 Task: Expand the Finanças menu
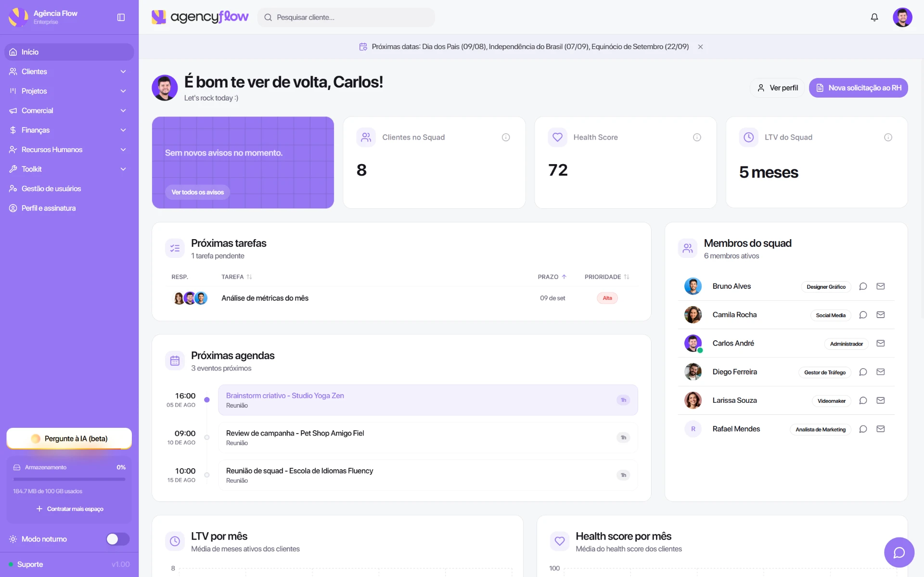coord(69,130)
